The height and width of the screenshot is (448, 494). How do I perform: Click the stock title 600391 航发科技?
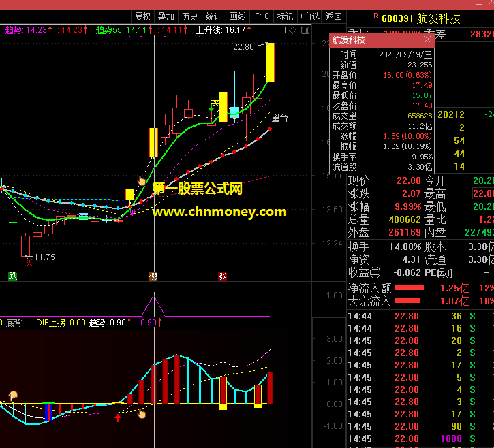coord(420,18)
